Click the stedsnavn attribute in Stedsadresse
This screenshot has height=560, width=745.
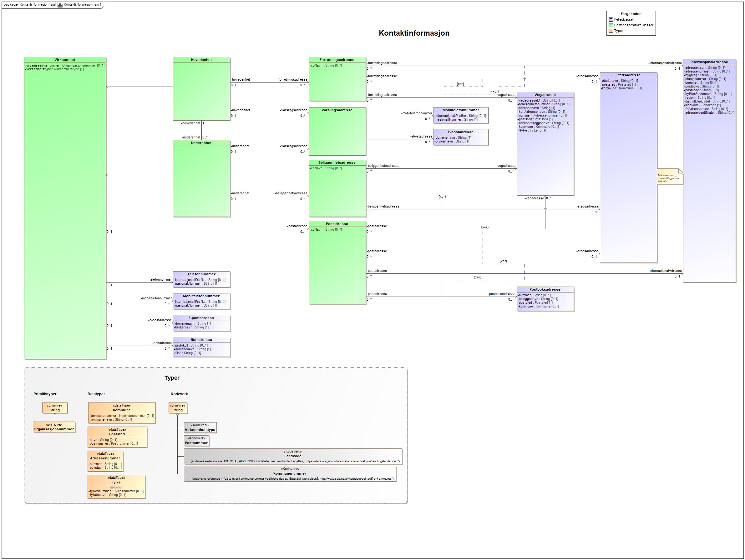(x=619, y=81)
